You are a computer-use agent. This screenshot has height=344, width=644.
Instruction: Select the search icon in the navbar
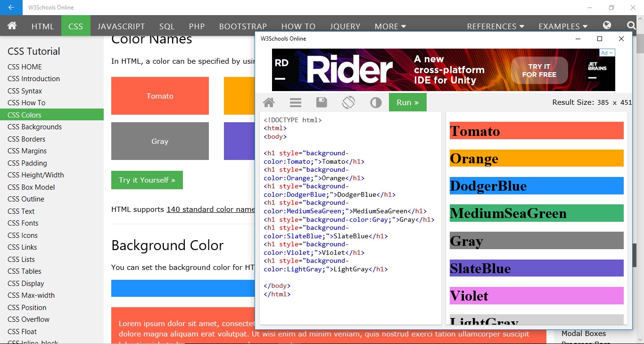(632, 26)
